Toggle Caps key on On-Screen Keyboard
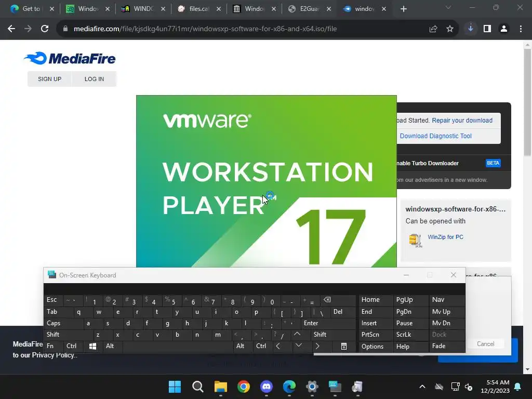The image size is (532, 399). tap(63, 323)
